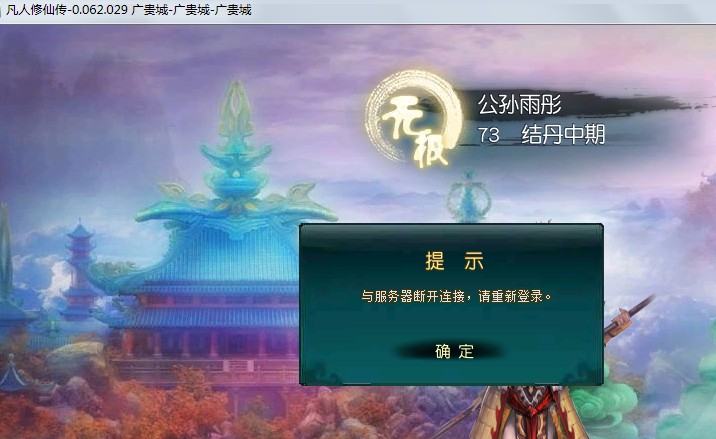Click the orange autumn trees below palace
This screenshot has height=439, width=716.
(151, 402)
